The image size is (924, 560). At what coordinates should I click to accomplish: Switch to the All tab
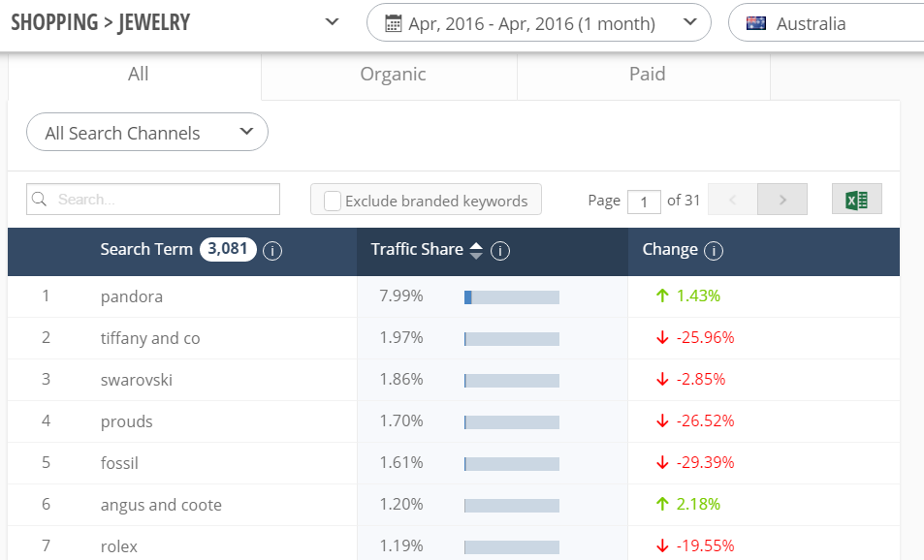tap(139, 75)
